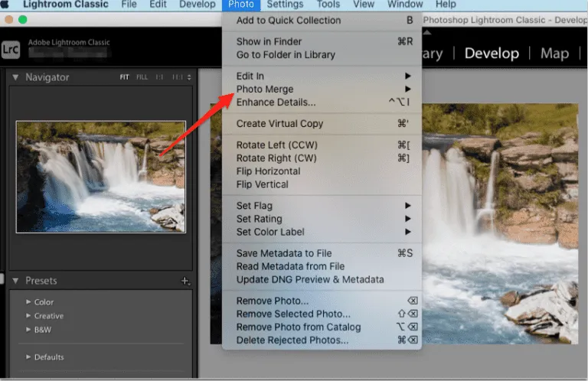Collapse the Presets panel
This screenshot has height=381, width=588.
(x=15, y=281)
